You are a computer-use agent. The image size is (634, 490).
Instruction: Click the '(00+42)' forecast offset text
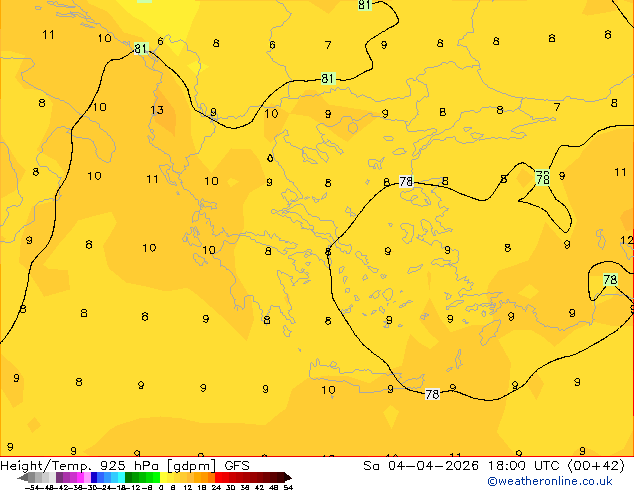(596, 466)
